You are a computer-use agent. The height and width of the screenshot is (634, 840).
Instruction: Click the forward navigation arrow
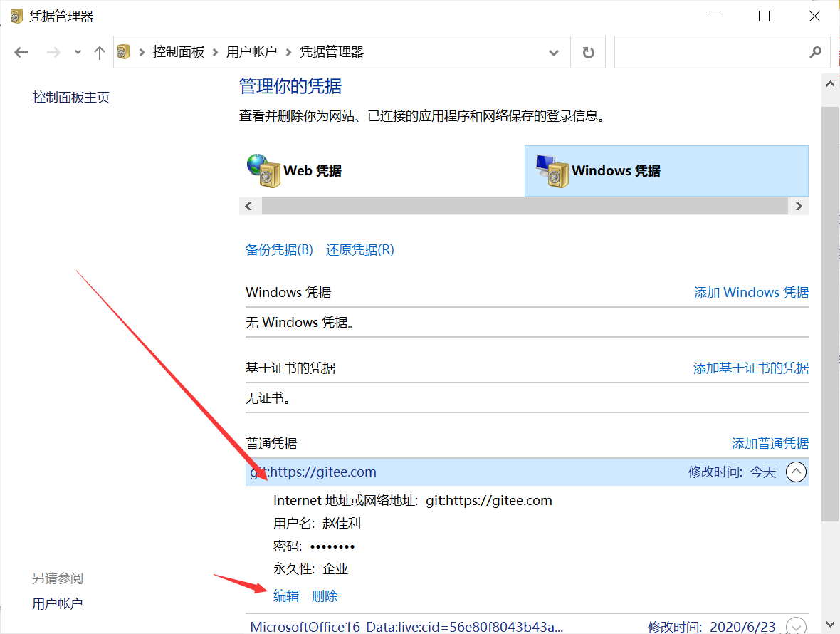[53, 52]
